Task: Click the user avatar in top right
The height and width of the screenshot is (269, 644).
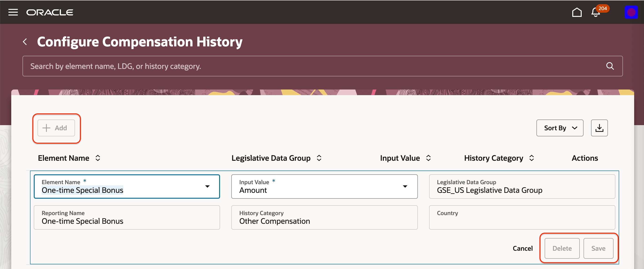Action: (632, 12)
